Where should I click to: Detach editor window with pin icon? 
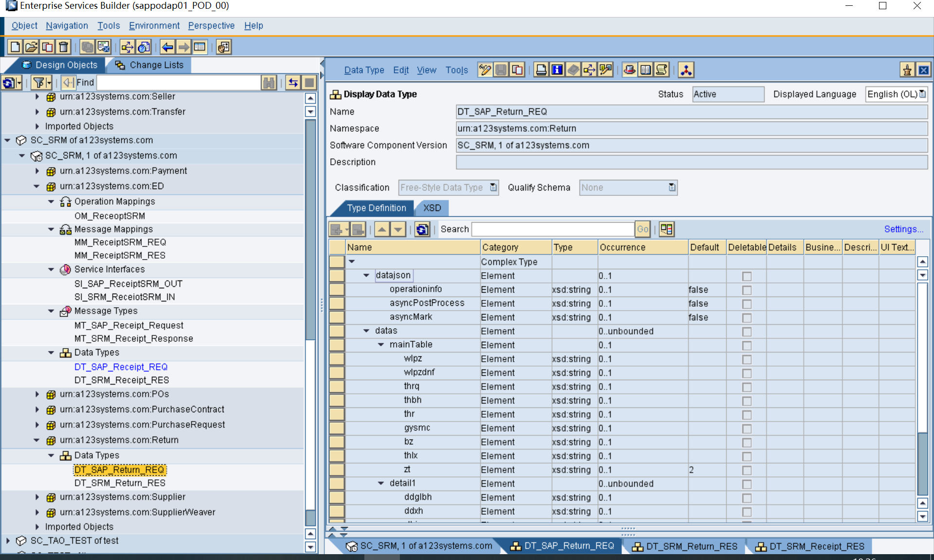(907, 70)
